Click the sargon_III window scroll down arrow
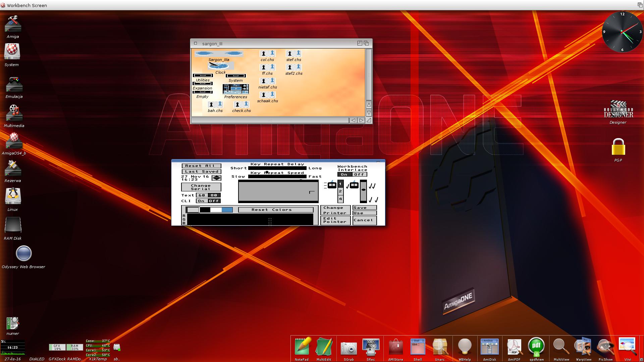This screenshot has width=644, height=362. point(369,113)
